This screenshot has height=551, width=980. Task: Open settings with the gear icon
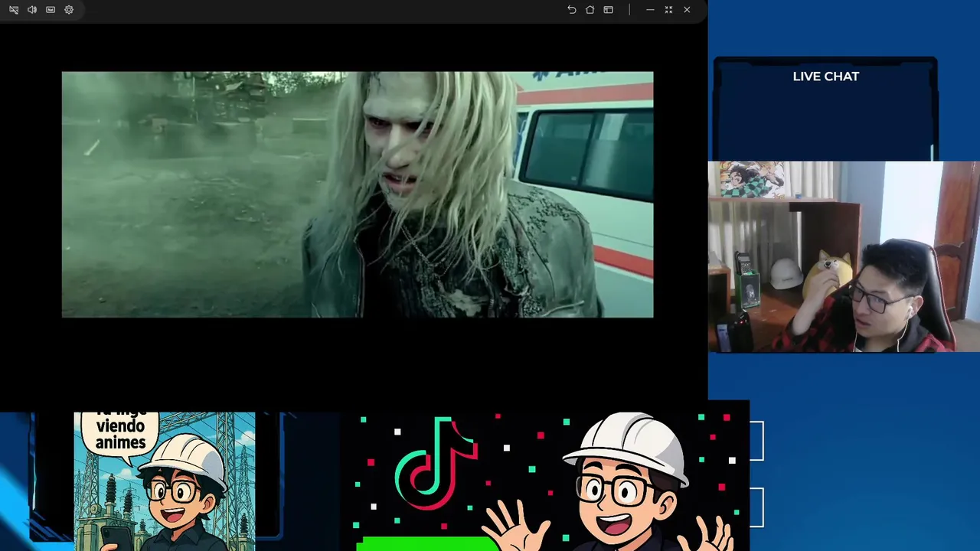point(69,10)
